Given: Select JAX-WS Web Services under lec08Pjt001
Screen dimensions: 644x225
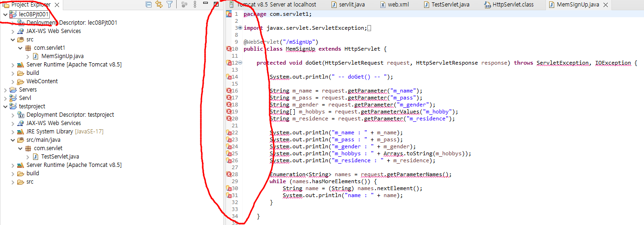Looking at the screenshot, I should pos(53,31).
